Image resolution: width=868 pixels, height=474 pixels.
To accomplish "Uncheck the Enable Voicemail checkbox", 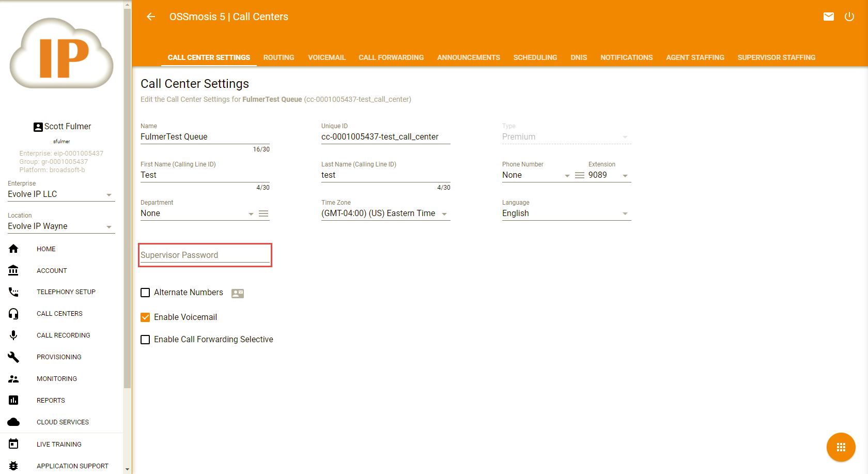I will [x=145, y=317].
